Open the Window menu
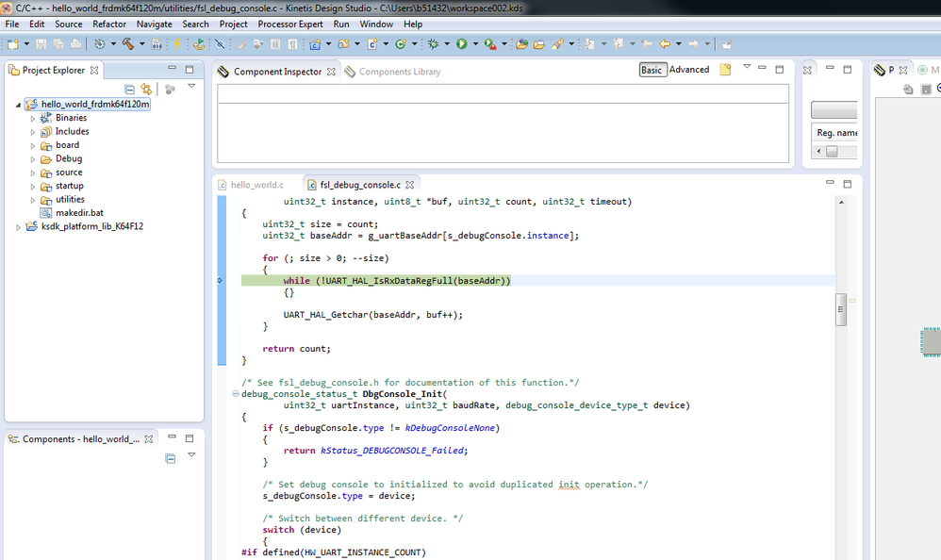The image size is (941, 560). click(376, 24)
